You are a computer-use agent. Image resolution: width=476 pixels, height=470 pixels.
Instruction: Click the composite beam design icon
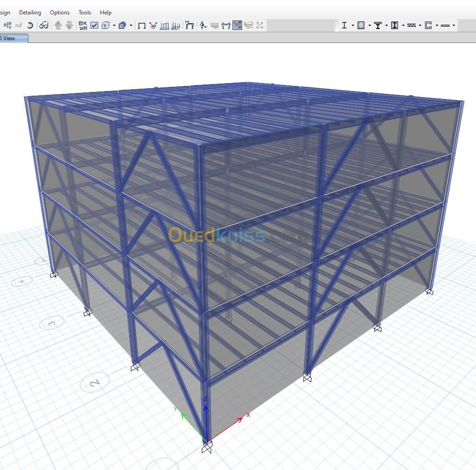pyautogui.click(x=378, y=26)
